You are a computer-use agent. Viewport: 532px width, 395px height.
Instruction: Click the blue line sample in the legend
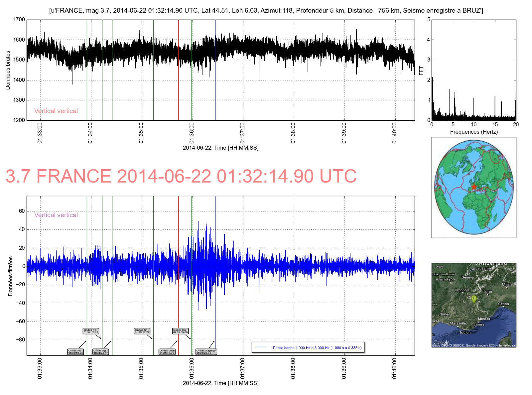click(x=261, y=347)
